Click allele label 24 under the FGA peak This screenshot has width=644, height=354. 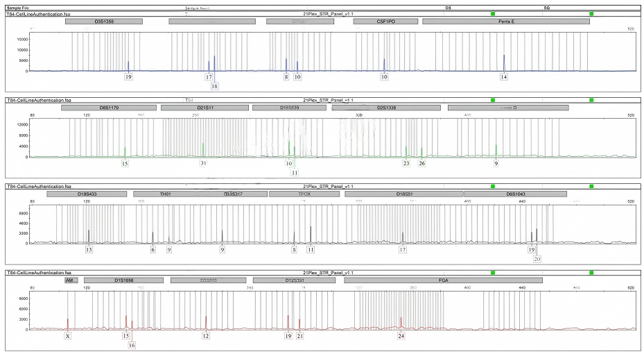401,336
